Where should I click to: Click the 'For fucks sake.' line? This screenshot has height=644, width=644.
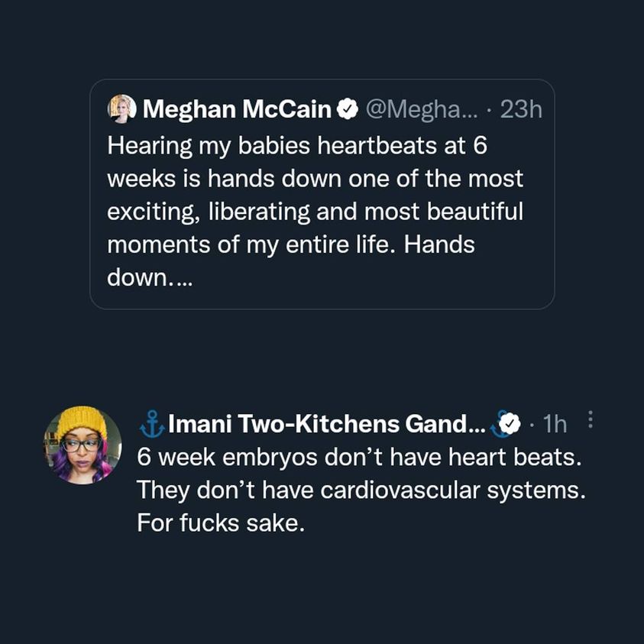[222, 523]
